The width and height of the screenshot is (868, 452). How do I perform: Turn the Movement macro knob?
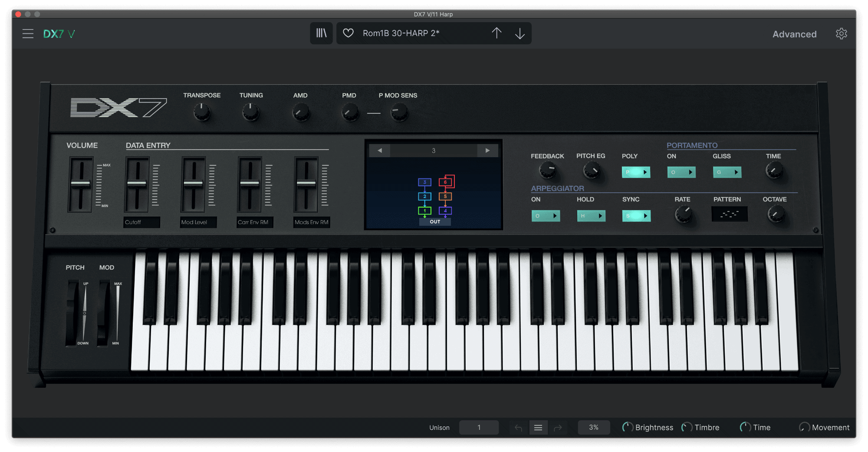[804, 427]
